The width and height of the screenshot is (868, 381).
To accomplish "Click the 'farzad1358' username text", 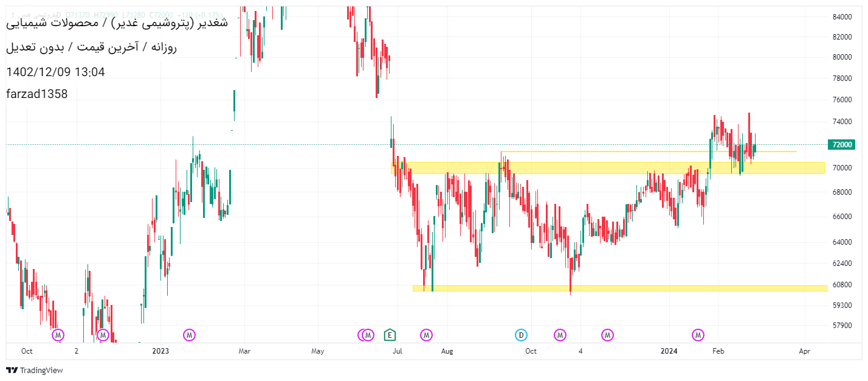I will coord(37,94).
